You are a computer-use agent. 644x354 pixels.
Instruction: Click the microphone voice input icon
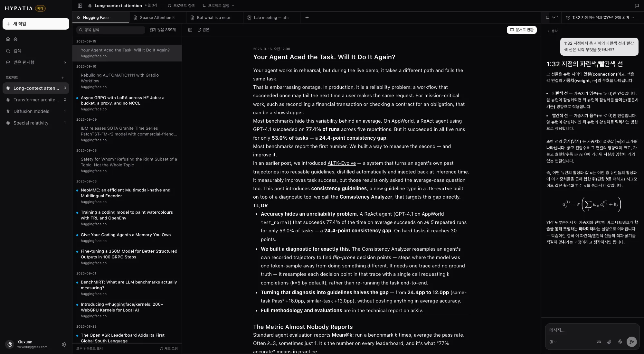click(620, 342)
